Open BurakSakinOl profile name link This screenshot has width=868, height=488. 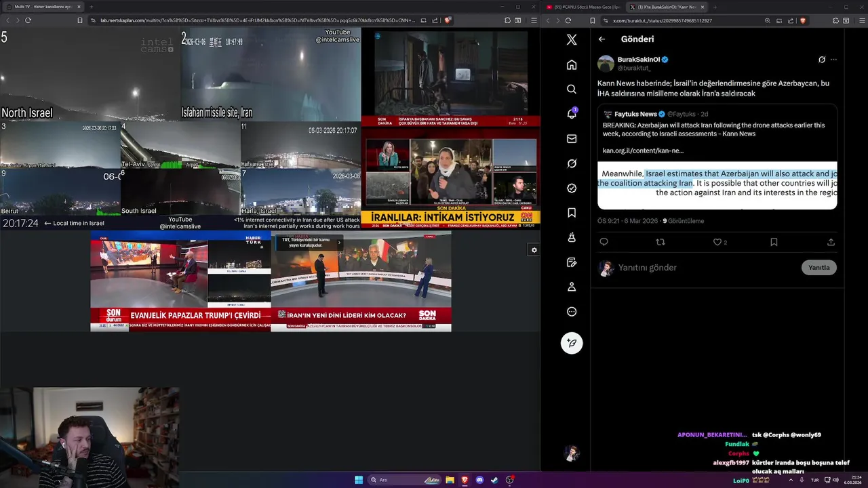(639, 60)
